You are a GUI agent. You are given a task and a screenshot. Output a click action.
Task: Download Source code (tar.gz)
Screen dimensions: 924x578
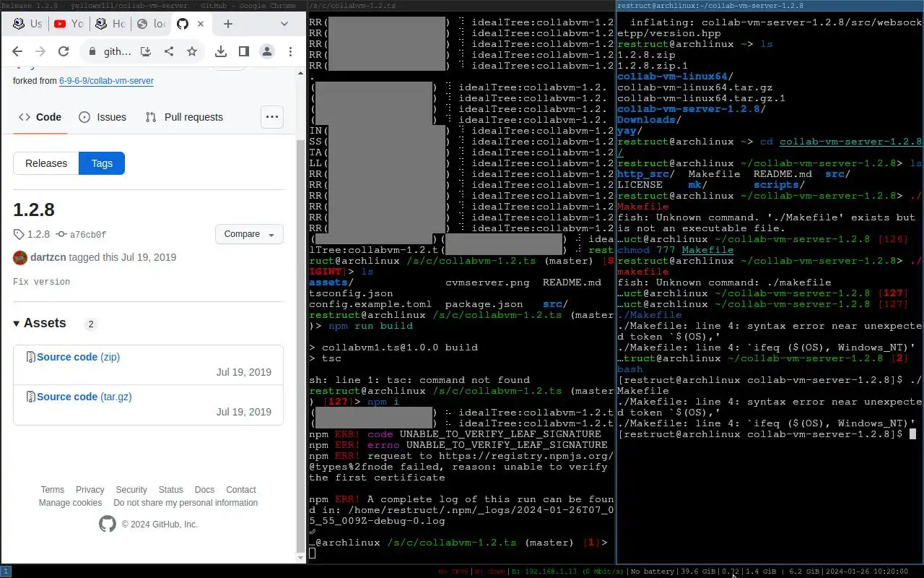(x=84, y=397)
